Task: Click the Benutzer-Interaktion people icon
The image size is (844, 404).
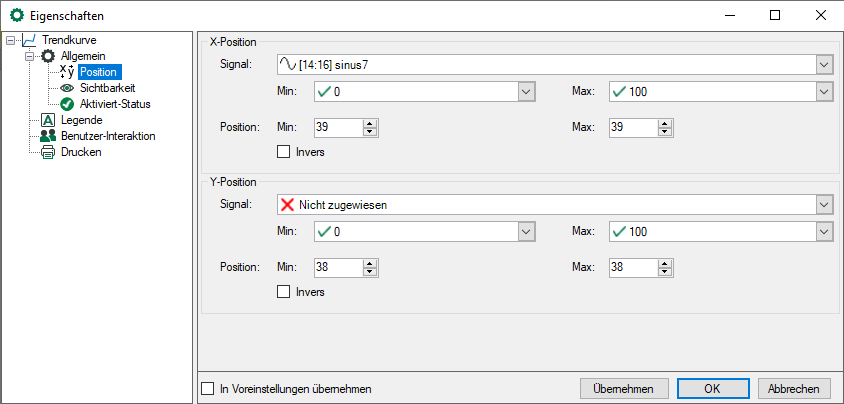Action: point(48,136)
